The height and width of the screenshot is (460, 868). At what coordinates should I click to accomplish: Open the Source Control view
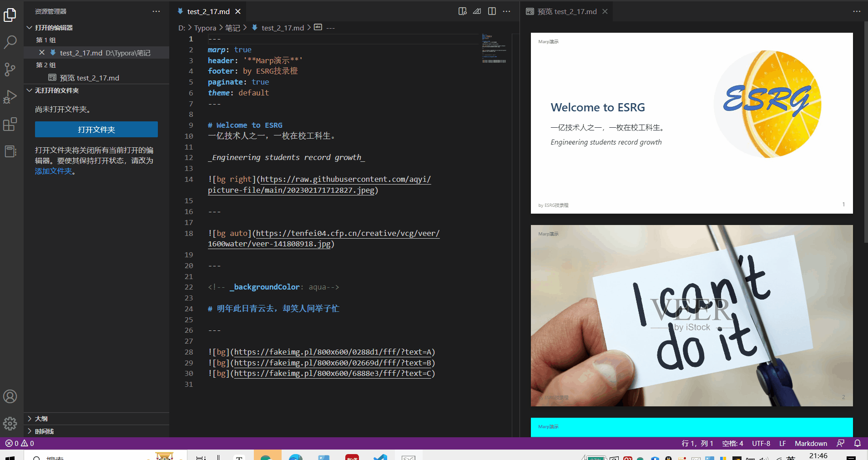[10, 69]
